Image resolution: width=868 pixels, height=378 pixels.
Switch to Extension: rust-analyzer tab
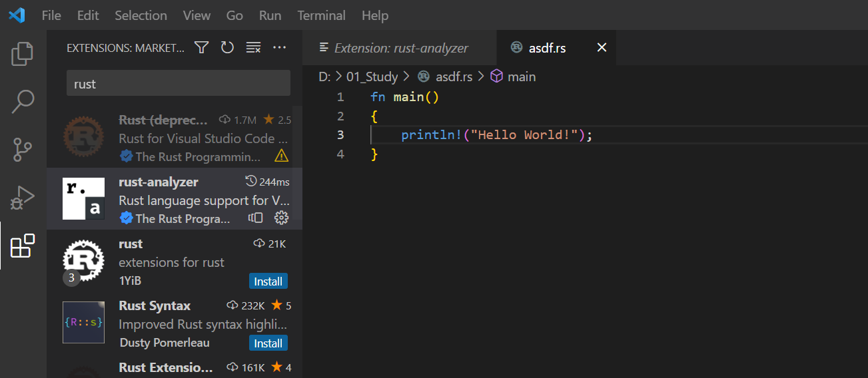pos(400,48)
